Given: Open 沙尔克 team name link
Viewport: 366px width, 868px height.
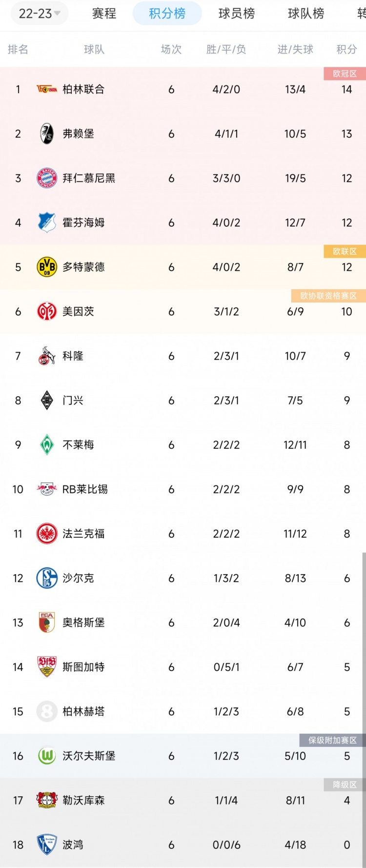Looking at the screenshot, I should point(78,578).
